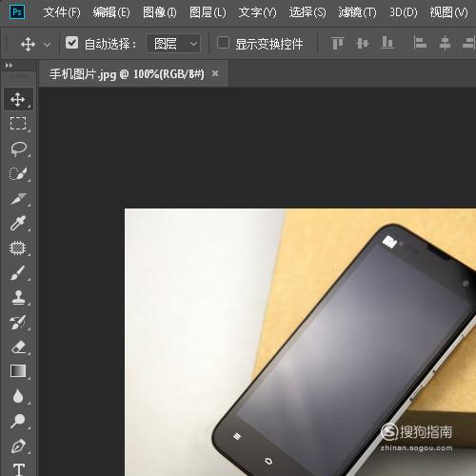Open the 编辑(E) menu

pyautogui.click(x=111, y=12)
